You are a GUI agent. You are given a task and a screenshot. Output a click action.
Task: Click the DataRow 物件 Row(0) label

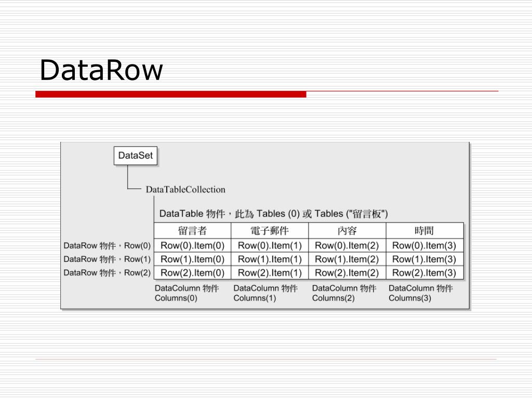point(107,245)
